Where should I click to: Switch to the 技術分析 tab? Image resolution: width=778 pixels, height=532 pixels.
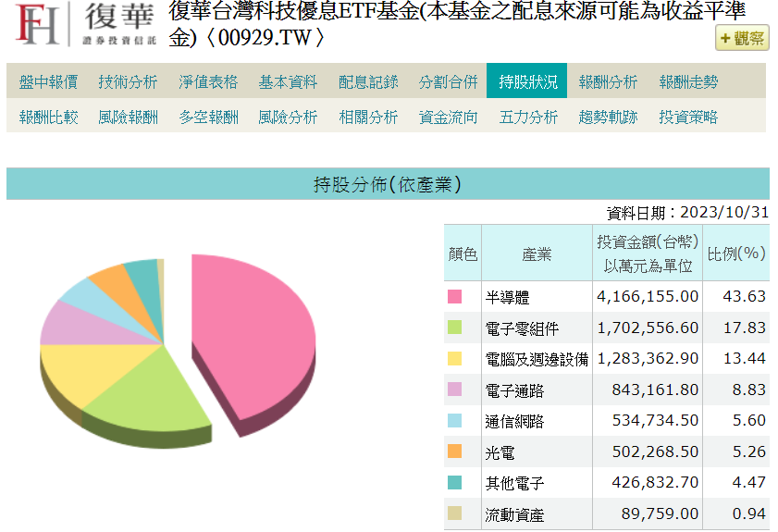pyautogui.click(x=128, y=81)
